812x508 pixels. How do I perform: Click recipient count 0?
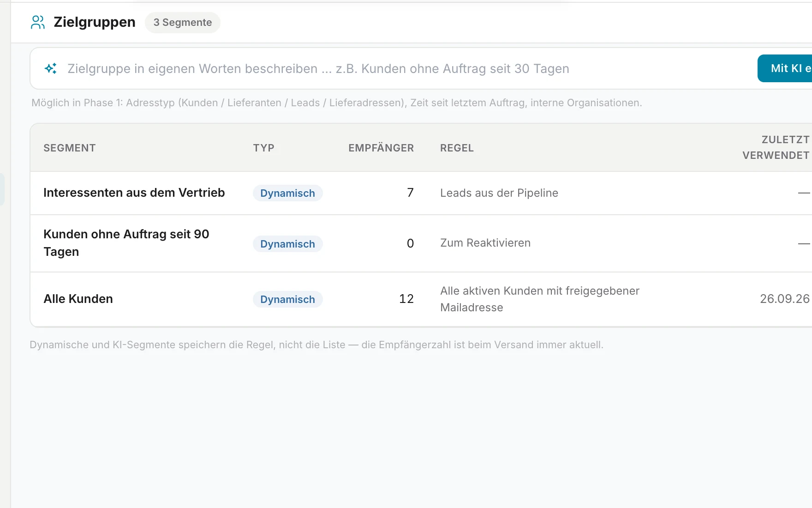point(410,243)
